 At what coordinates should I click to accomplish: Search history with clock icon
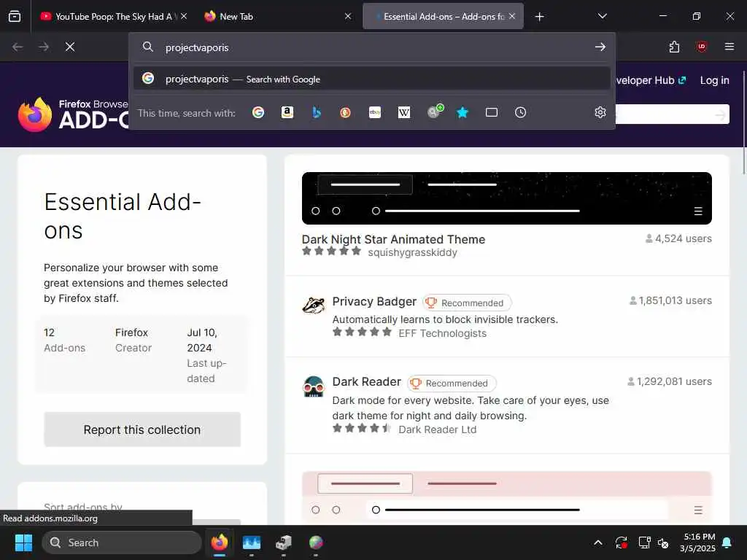click(521, 112)
